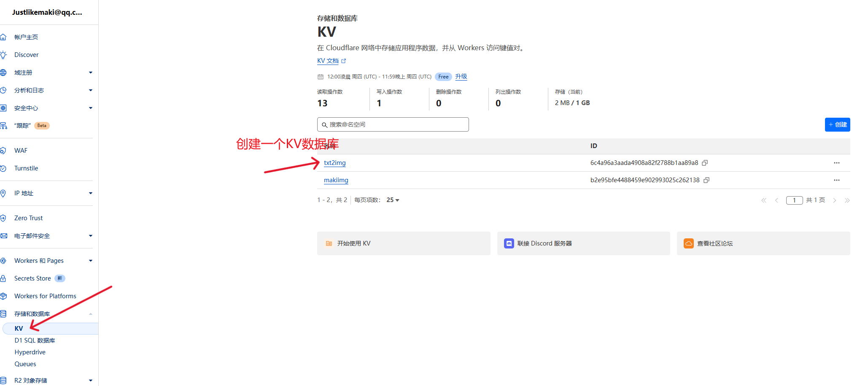Click the 存储和数据库 database icon
This screenshot has width=868, height=386.
3,314
